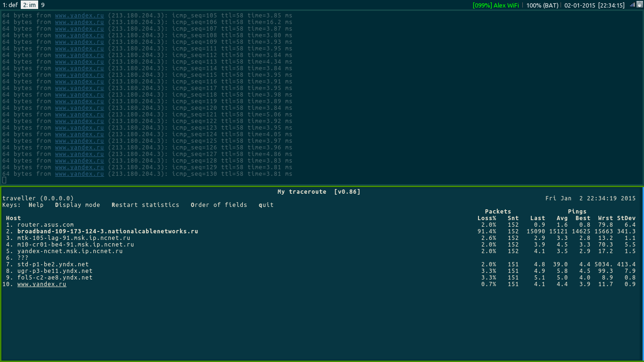Click the 02-01-2015 date in status bar

click(x=579, y=5)
